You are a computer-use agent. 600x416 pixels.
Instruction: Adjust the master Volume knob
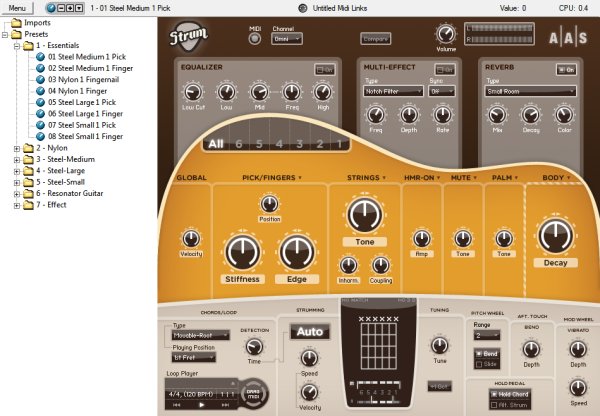click(x=446, y=34)
